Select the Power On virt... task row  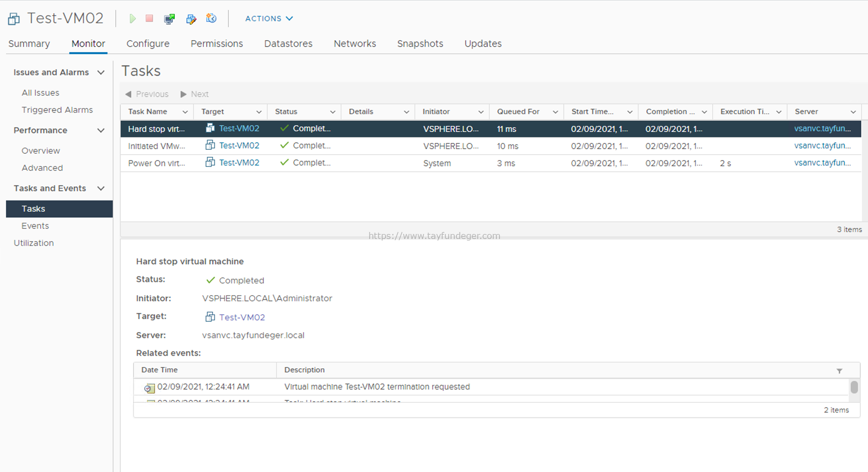click(491, 163)
